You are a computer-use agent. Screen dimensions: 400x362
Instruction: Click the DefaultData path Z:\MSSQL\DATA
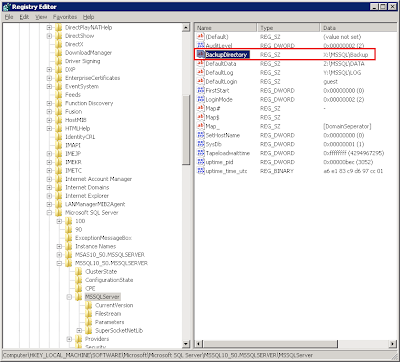344,64
